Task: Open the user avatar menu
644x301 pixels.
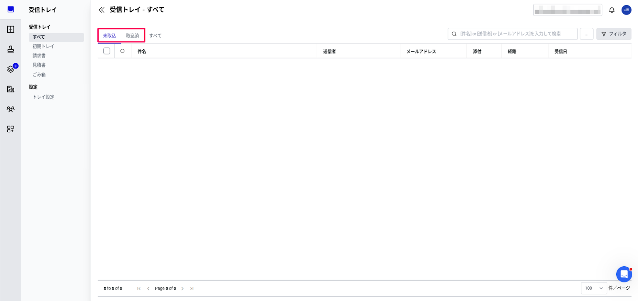Action: tap(626, 10)
